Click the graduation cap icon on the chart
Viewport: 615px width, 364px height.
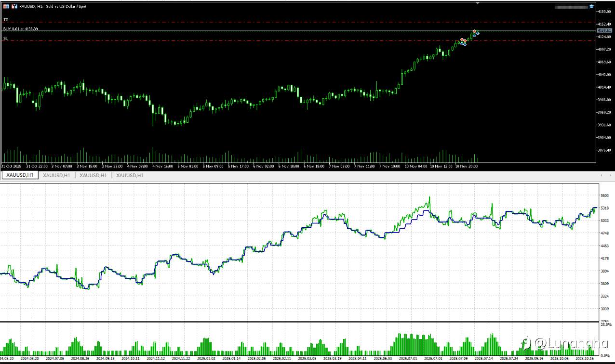(x=591, y=6)
